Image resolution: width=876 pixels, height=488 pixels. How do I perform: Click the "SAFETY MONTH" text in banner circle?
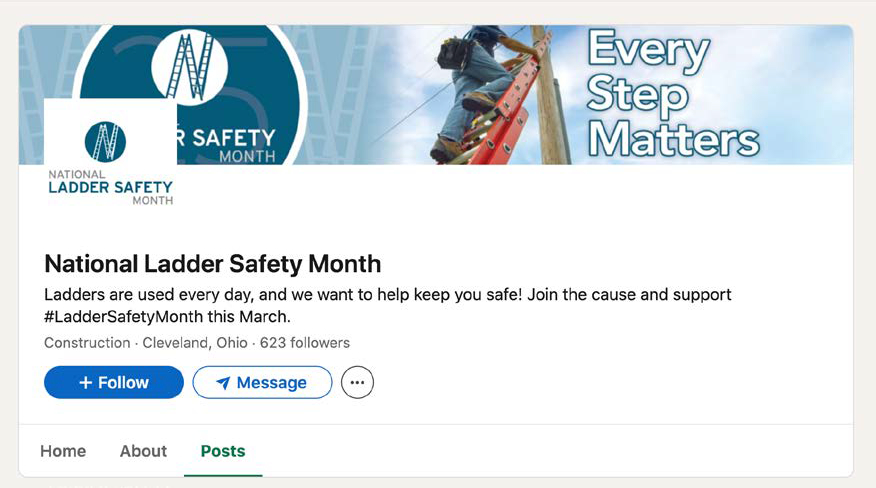pyautogui.click(x=232, y=145)
